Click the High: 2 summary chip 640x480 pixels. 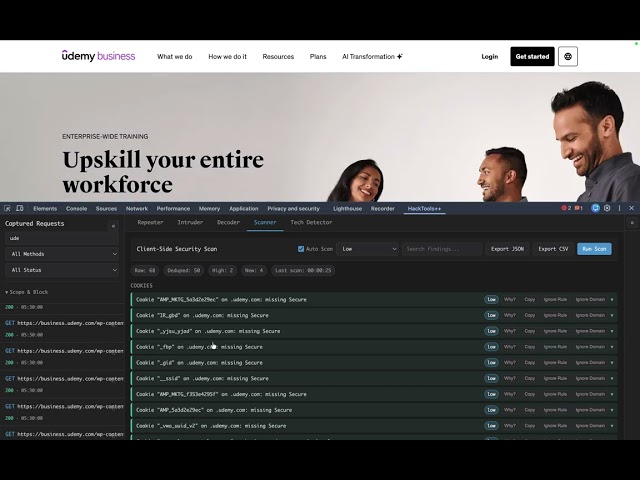[x=222, y=270]
